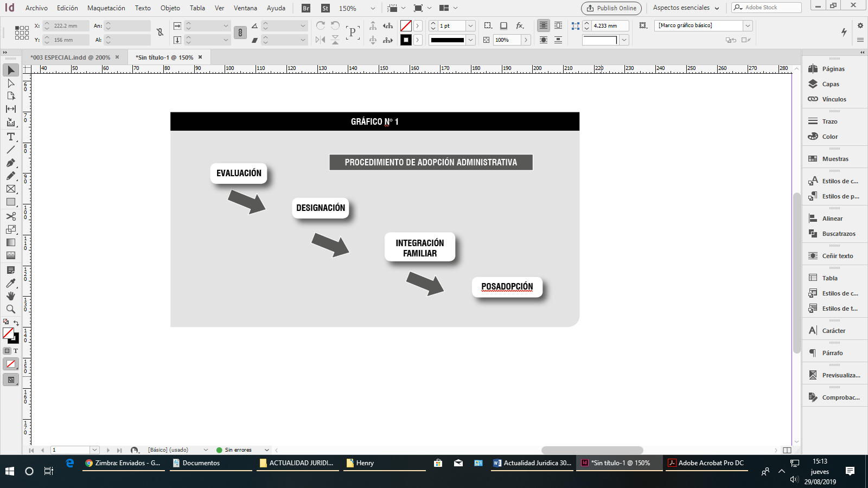Viewport: 868px width, 488px height.
Task: Select the Gap tool
Action: [x=11, y=109]
